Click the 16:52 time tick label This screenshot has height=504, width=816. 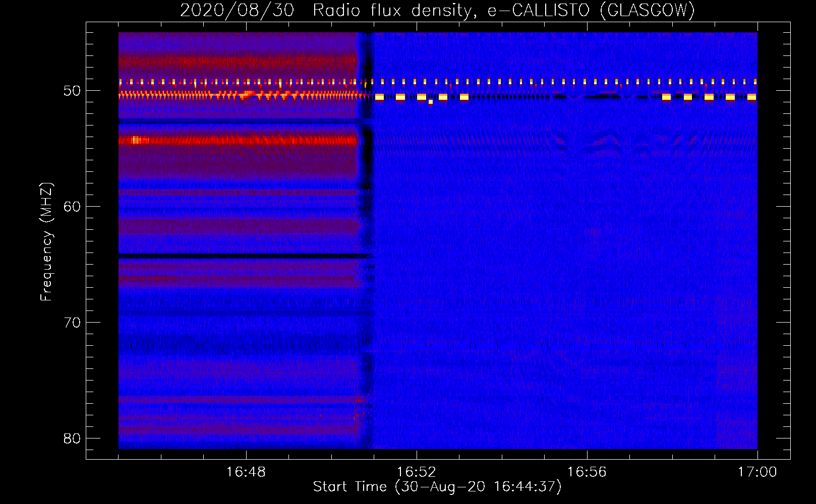(x=416, y=472)
